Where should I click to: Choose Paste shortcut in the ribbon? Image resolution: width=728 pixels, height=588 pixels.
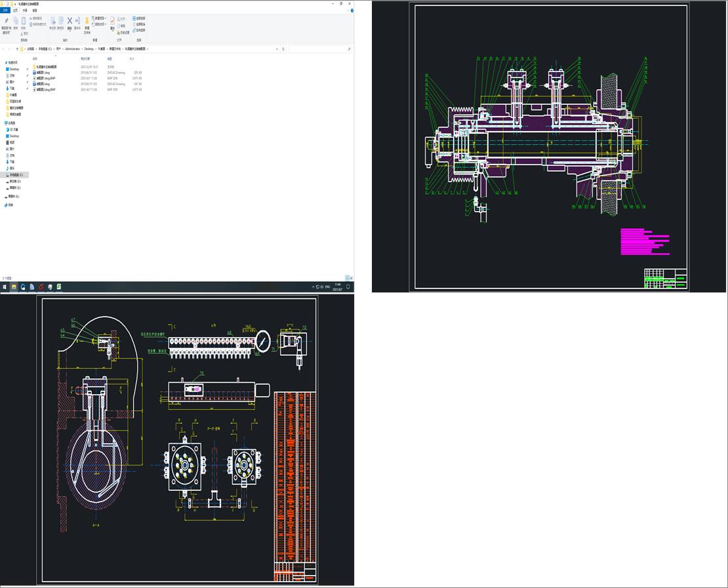(x=37, y=24)
